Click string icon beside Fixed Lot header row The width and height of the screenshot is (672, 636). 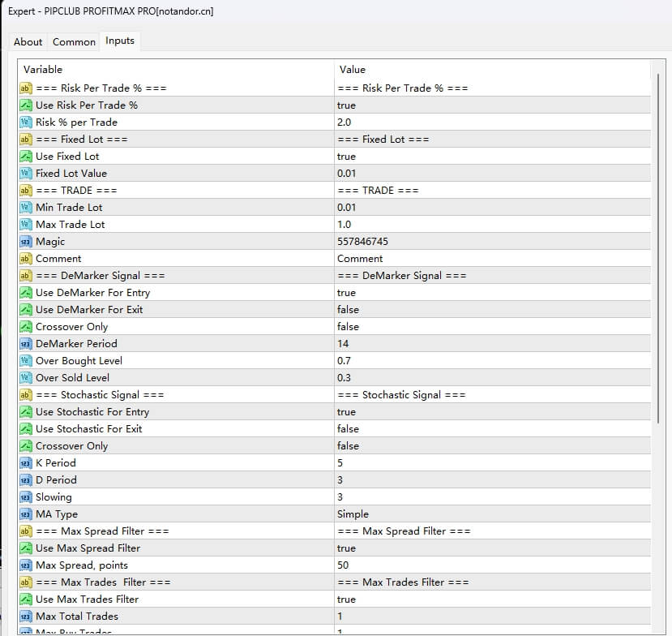26,140
